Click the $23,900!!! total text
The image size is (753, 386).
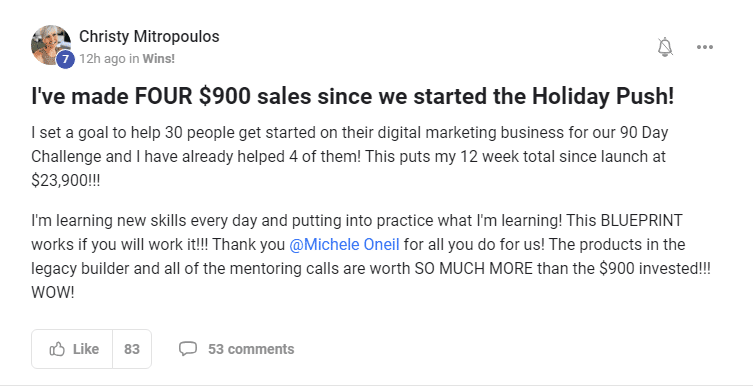(x=66, y=181)
